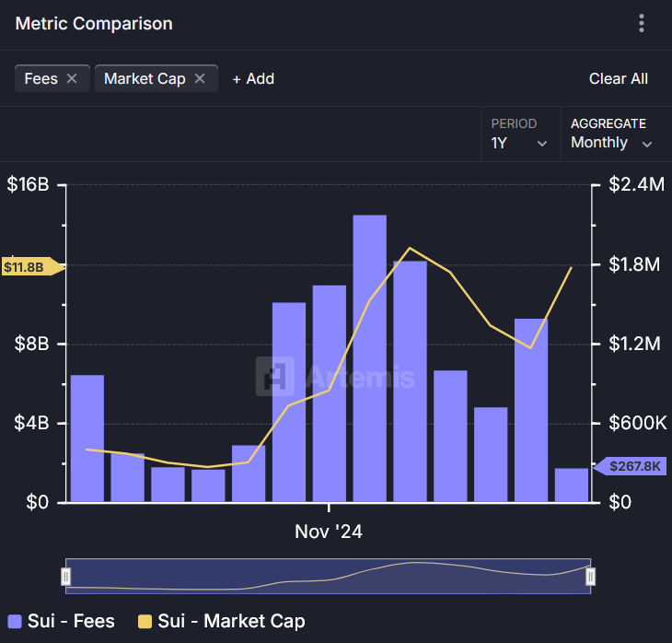Click the last smallest fees bar
The image size is (672, 643).
(x=572, y=485)
